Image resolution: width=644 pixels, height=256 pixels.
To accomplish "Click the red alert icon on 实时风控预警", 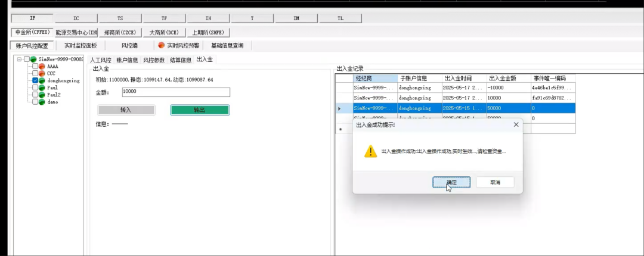I will pyautogui.click(x=162, y=45).
